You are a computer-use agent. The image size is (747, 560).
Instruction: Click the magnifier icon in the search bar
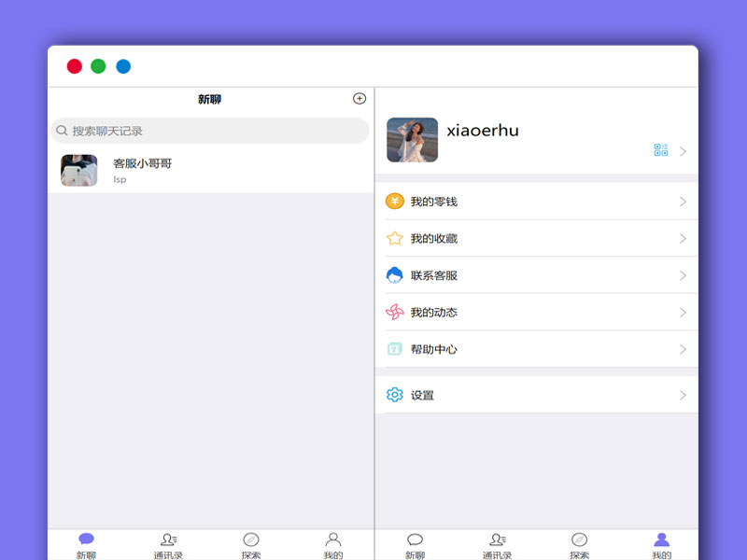coord(62,131)
